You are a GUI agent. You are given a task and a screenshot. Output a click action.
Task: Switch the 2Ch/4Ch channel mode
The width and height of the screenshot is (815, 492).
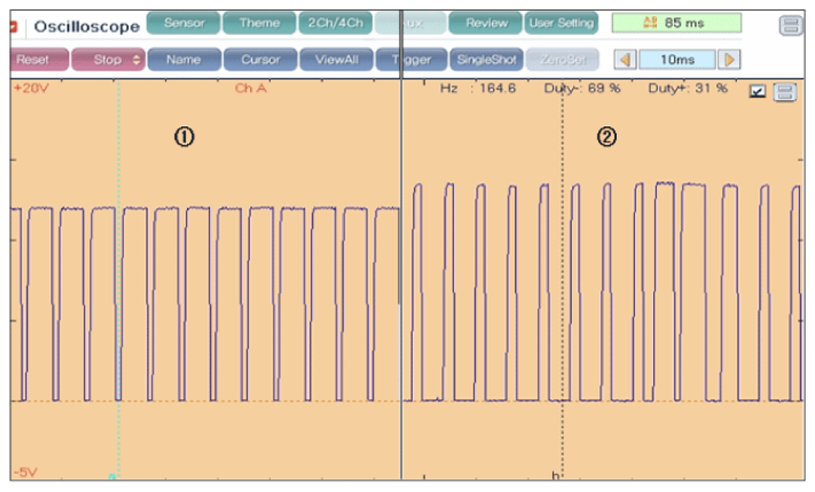335,23
